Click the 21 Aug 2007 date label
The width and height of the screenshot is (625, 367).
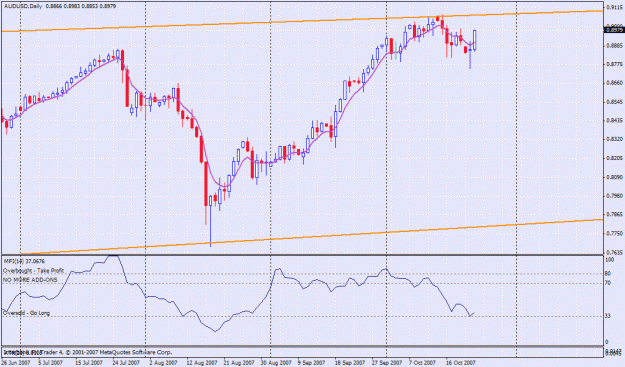(239, 363)
